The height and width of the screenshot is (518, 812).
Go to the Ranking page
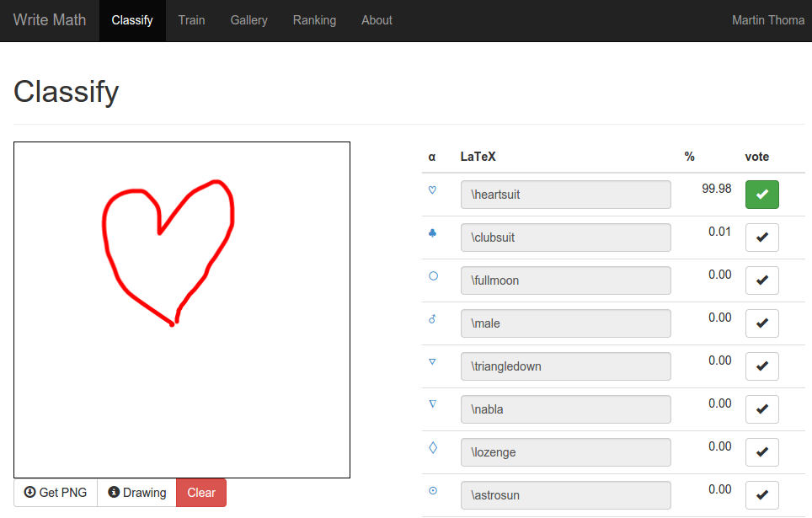click(x=314, y=20)
